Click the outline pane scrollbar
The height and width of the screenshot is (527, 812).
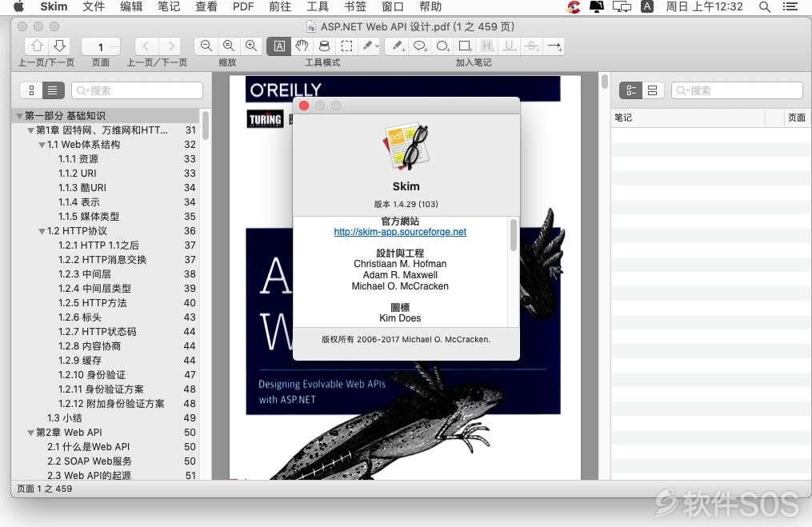point(206,125)
